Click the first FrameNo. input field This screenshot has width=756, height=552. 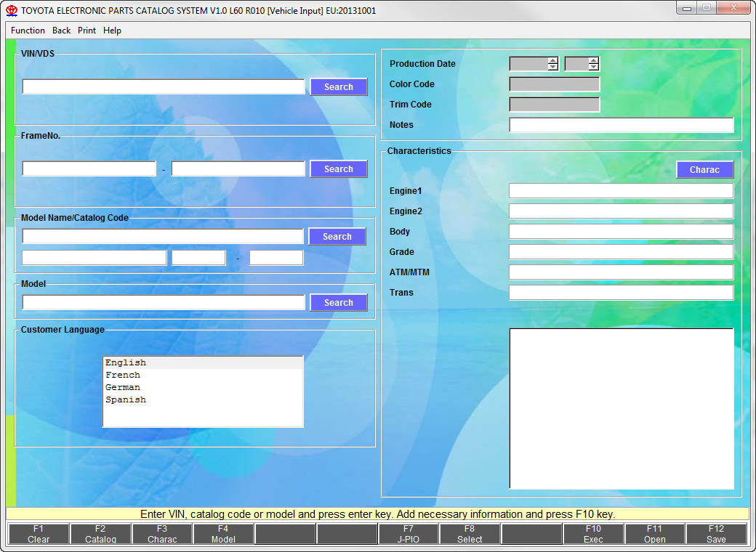[89, 169]
